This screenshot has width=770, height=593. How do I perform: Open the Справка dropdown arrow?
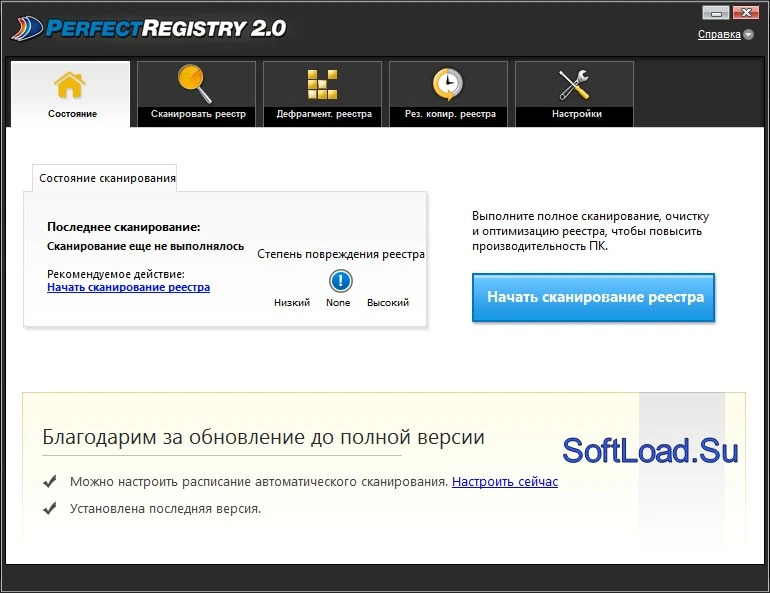pos(748,35)
